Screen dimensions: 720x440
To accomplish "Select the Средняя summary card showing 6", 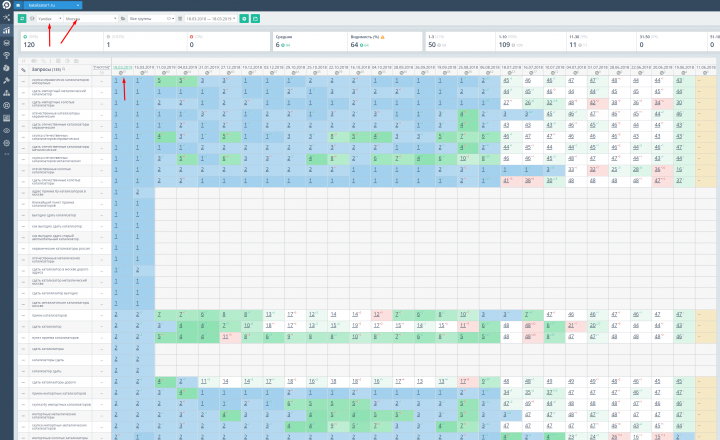I will (310, 41).
